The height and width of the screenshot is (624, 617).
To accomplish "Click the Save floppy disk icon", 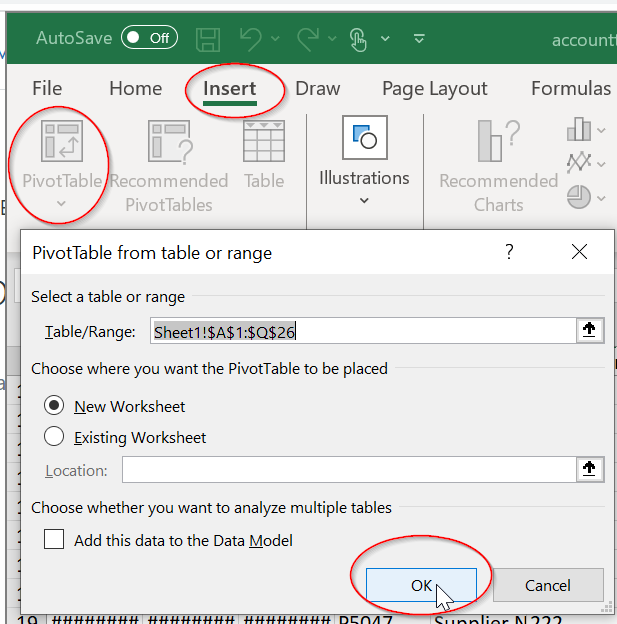I will [208, 39].
